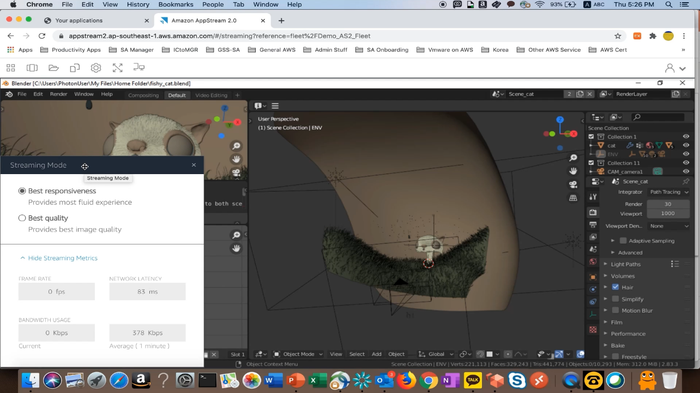
Task: Open the Render properties tab icon
Action: 593,213
